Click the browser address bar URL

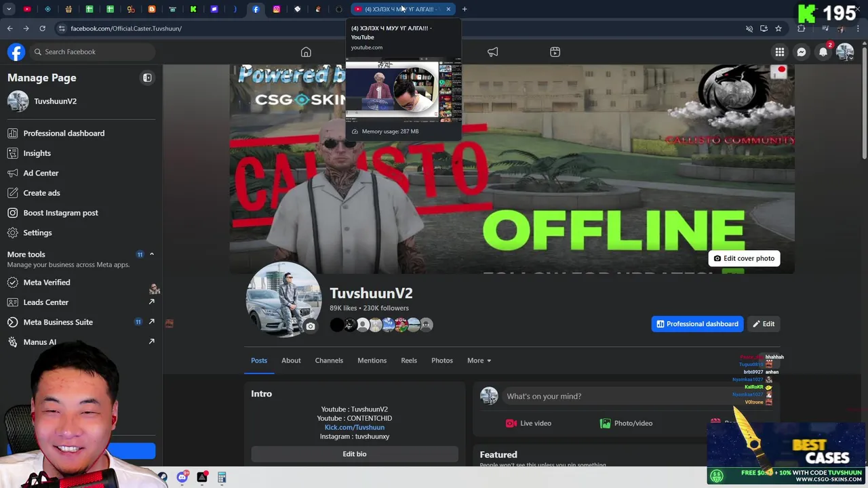pyautogui.click(x=126, y=28)
